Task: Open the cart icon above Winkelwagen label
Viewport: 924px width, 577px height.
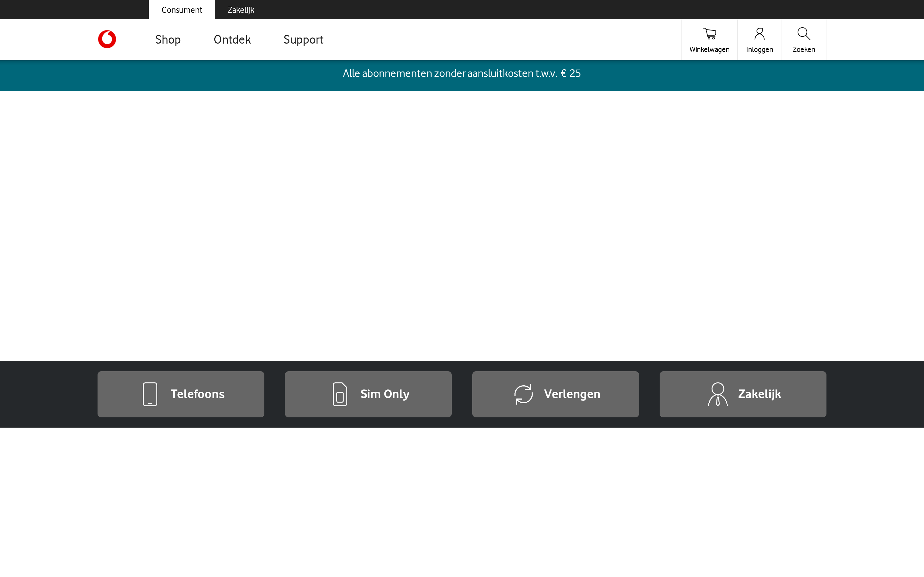Action: 709,34
